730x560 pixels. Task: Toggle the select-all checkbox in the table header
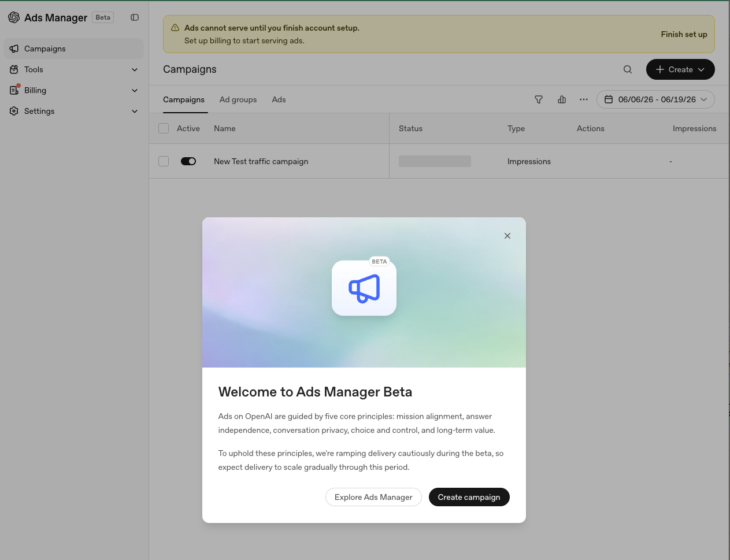[164, 128]
